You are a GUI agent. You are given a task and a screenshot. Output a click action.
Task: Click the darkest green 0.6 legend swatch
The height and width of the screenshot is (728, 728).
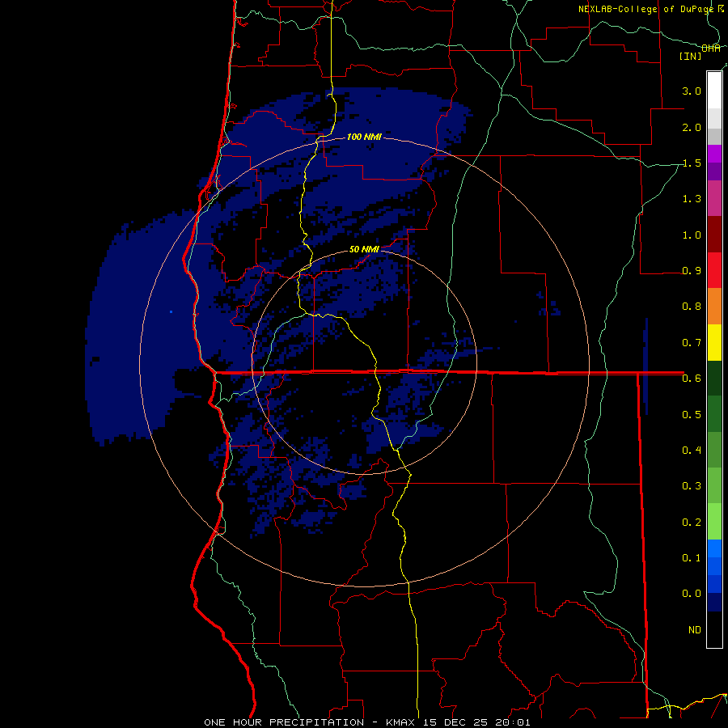click(714, 378)
